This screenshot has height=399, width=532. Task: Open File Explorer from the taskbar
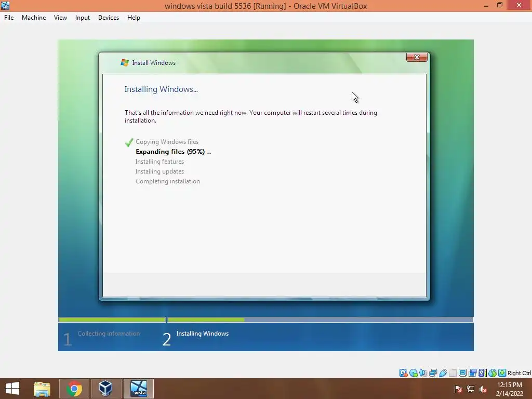(42, 389)
